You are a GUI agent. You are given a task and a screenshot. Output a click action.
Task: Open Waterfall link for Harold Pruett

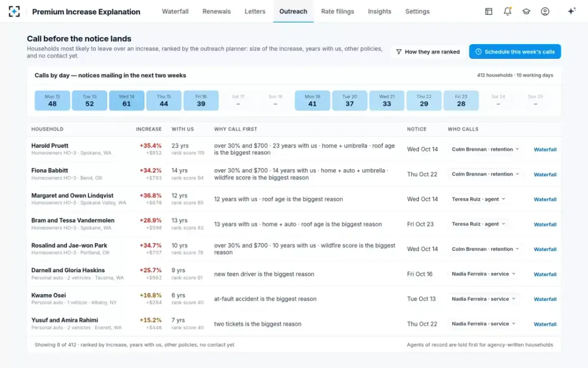[x=545, y=150]
